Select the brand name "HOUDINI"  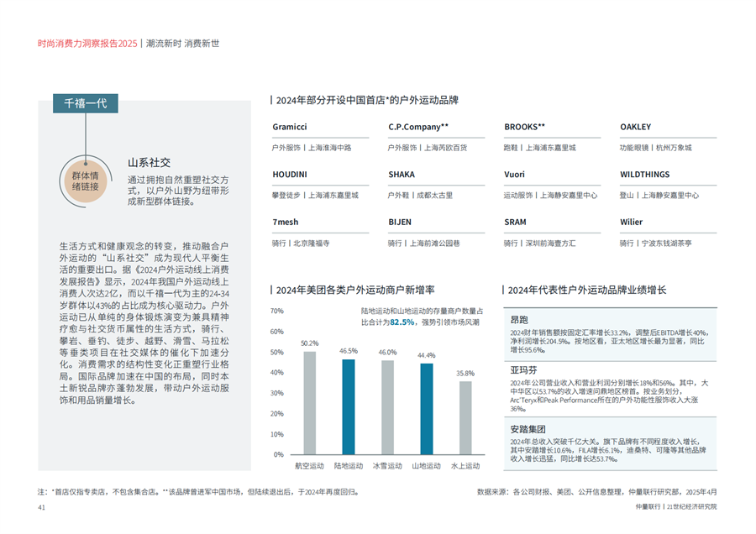(x=289, y=175)
